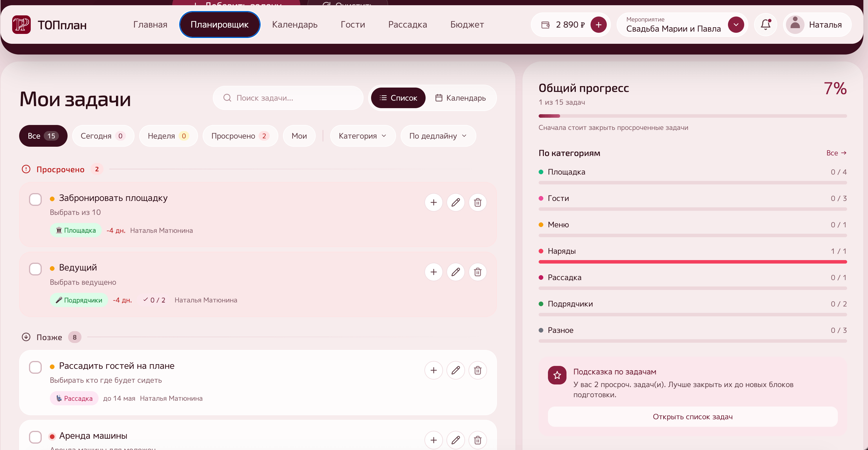Open the Мероприятие Свадьба Марии и Павла selector
The image size is (868, 450).
point(682,25)
